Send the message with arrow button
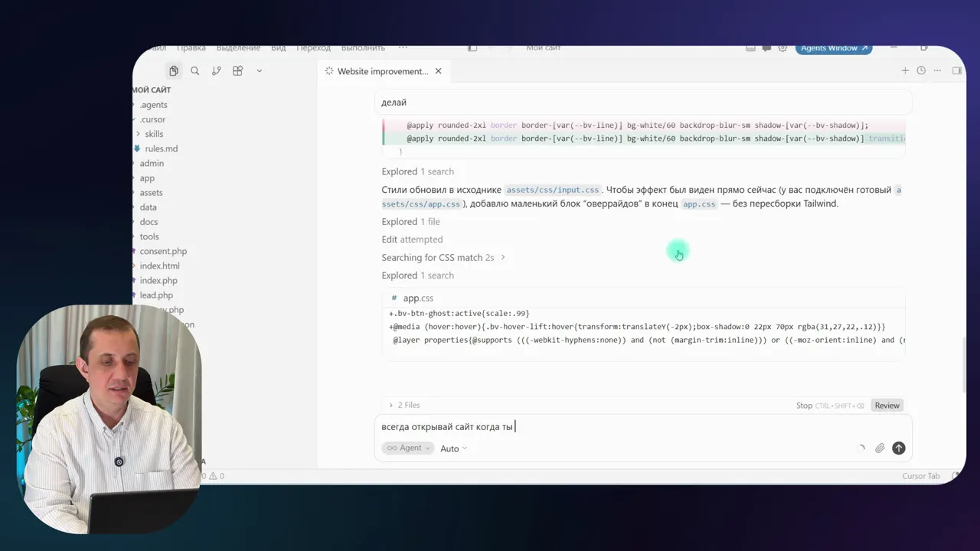The width and height of the screenshot is (980, 551). (899, 448)
